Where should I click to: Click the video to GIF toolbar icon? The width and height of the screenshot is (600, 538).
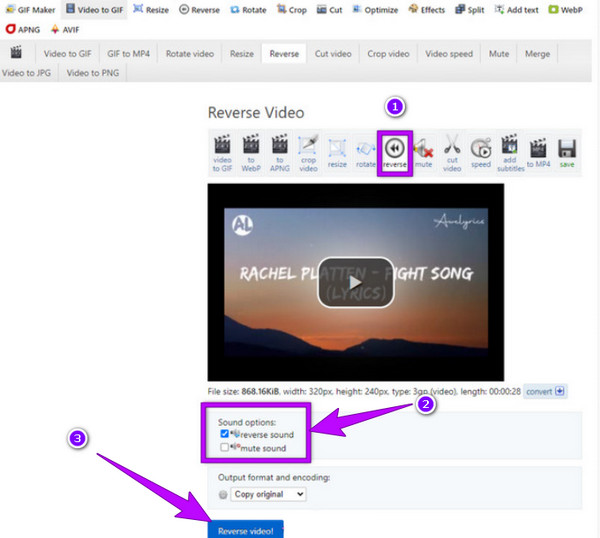[222, 153]
